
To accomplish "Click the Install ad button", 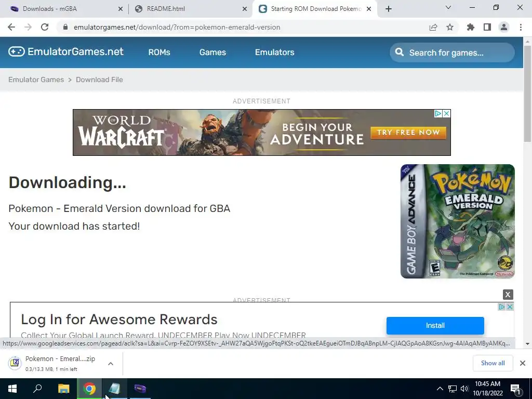I will [435, 326].
